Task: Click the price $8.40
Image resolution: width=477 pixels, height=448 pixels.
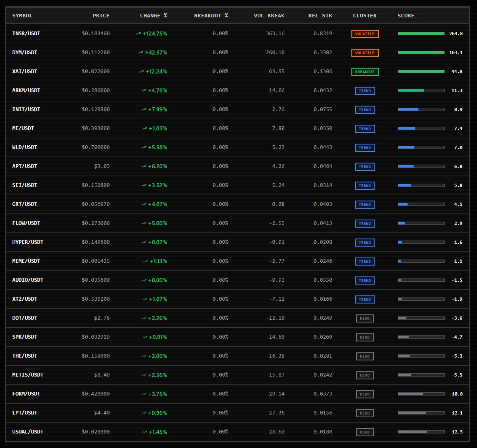Action: tap(102, 375)
